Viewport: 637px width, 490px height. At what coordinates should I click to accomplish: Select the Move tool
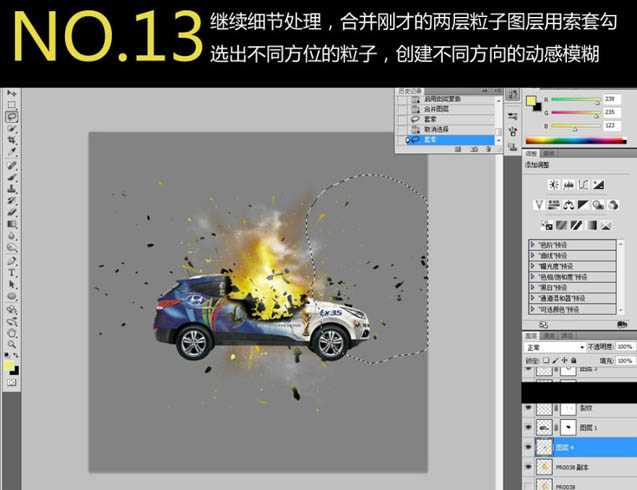click(11, 94)
